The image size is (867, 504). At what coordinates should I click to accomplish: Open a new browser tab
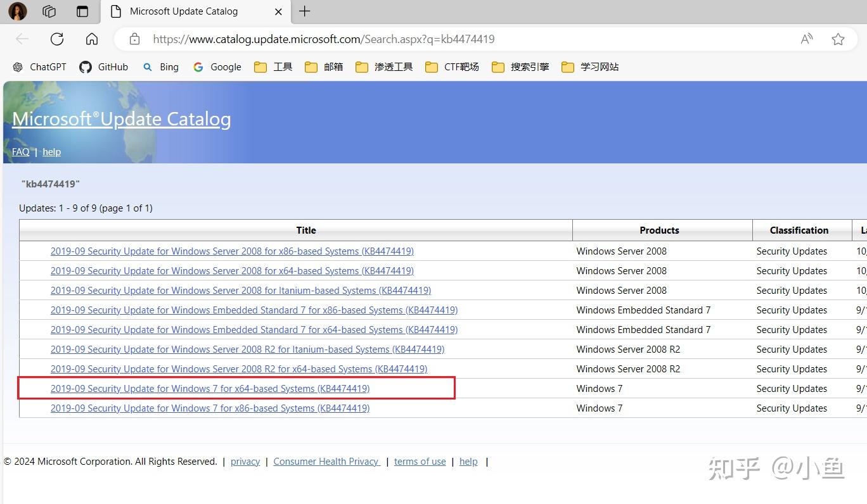305,11
